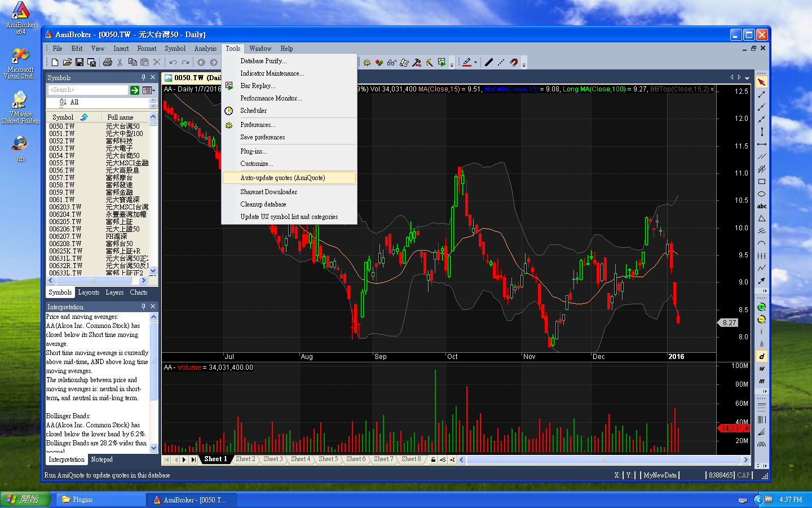
Task: Sort by the Full name column header
Action: coord(125,117)
